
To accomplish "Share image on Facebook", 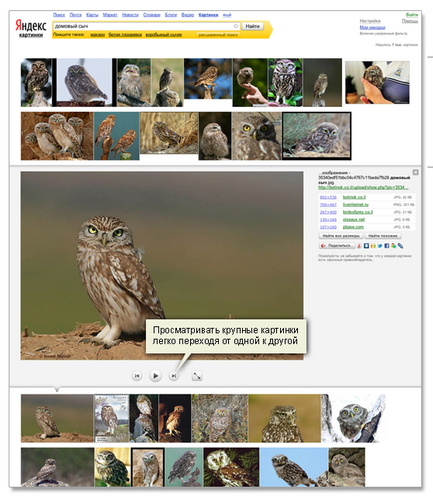I will pyautogui.click(x=387, y=246).
